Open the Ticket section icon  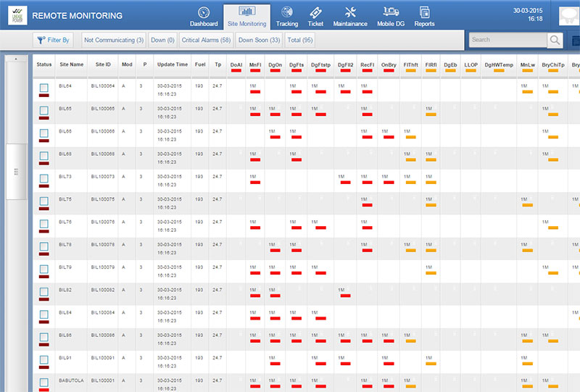tap(315, 12)
